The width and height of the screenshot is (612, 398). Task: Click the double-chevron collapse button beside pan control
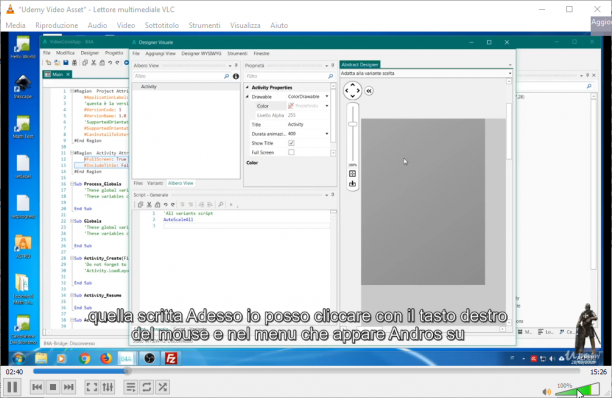click(x=368, y=91)
